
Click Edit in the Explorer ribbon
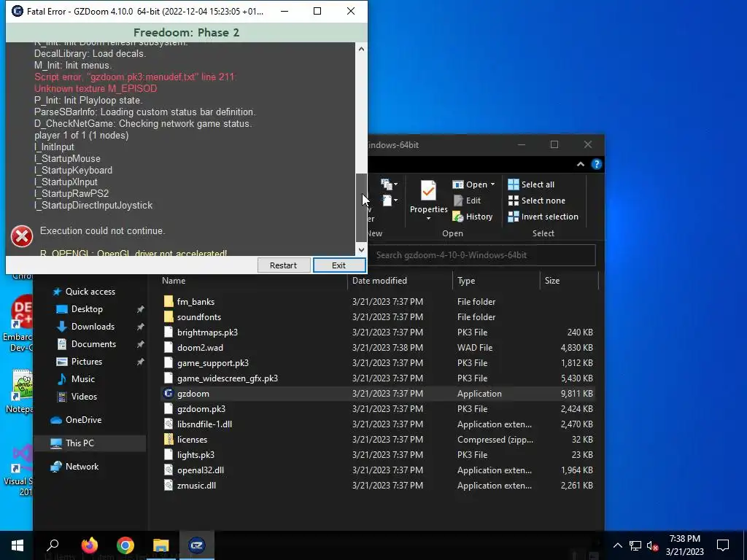[x=467, y=201]
